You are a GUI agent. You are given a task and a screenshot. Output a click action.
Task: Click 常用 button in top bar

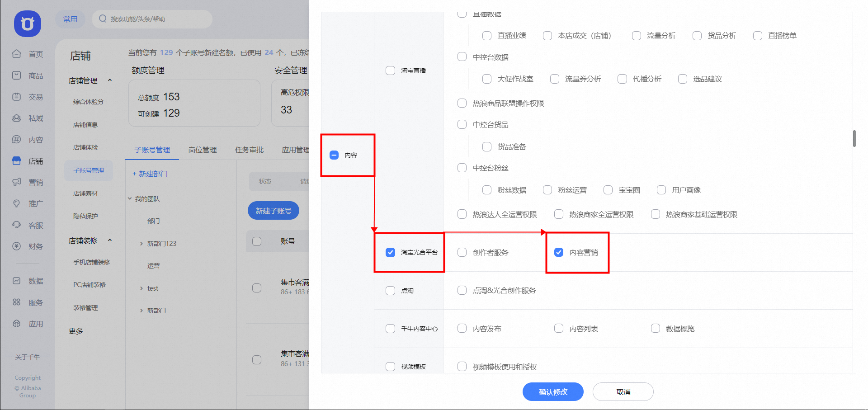point(70,19)
